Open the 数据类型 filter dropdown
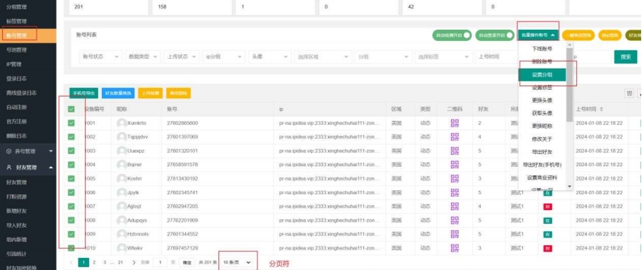 tap(143, 57)
